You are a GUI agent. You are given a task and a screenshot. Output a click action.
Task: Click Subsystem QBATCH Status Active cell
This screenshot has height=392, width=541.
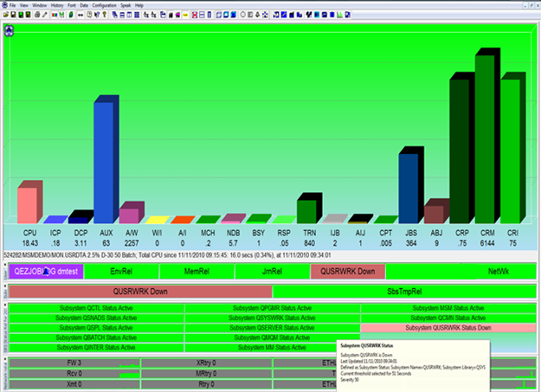coord(96,337)
